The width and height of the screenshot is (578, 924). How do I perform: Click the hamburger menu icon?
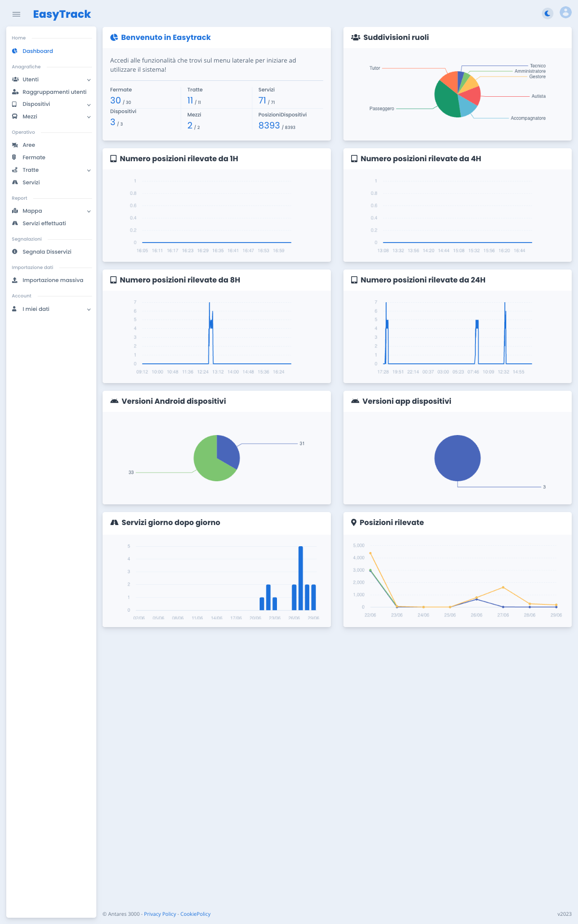click(x=16, y=14)
